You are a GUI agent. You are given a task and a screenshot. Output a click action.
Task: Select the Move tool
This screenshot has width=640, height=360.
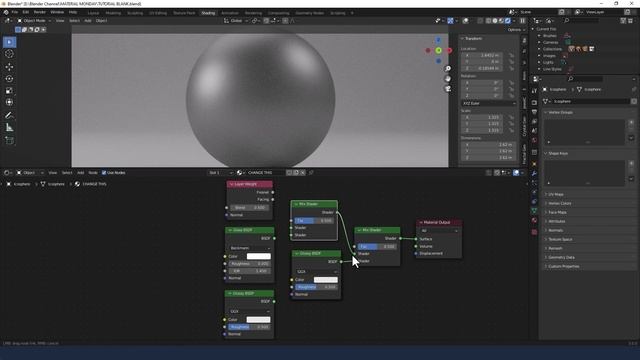click(x=9, y=67)
